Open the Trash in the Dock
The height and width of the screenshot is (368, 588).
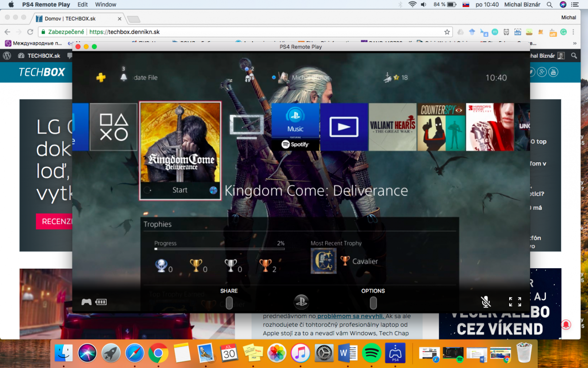(524, 353)
